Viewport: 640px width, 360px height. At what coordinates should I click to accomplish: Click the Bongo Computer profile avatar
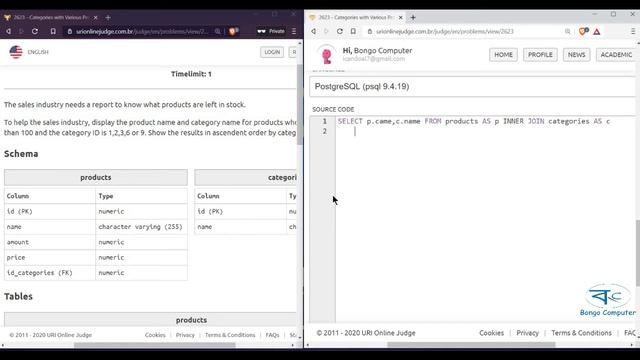327,55
